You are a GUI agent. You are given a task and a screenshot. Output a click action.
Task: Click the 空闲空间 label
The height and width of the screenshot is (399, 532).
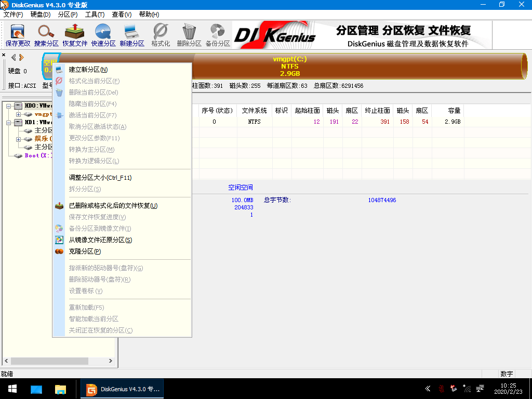click(240, 187)
